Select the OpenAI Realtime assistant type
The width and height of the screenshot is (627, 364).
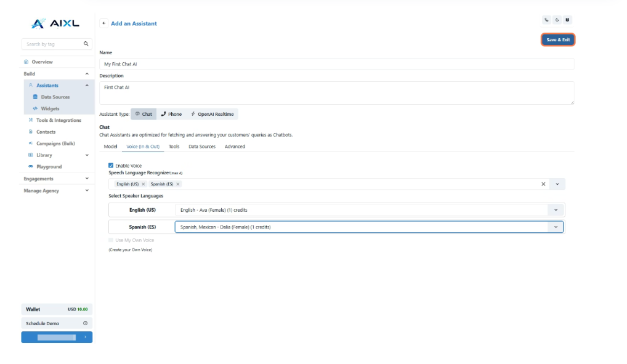tap(212, 114)
